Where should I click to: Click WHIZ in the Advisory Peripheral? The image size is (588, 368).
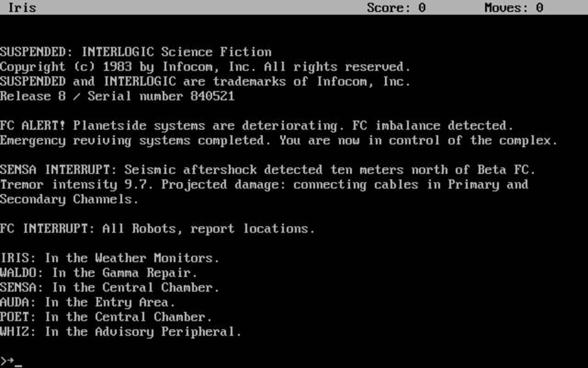point(120,331)
